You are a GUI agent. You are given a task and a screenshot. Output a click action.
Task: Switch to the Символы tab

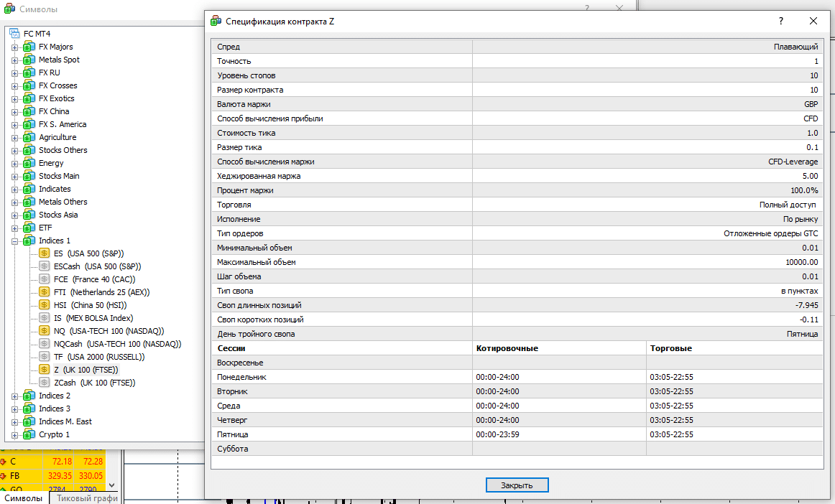click(24, 498)
